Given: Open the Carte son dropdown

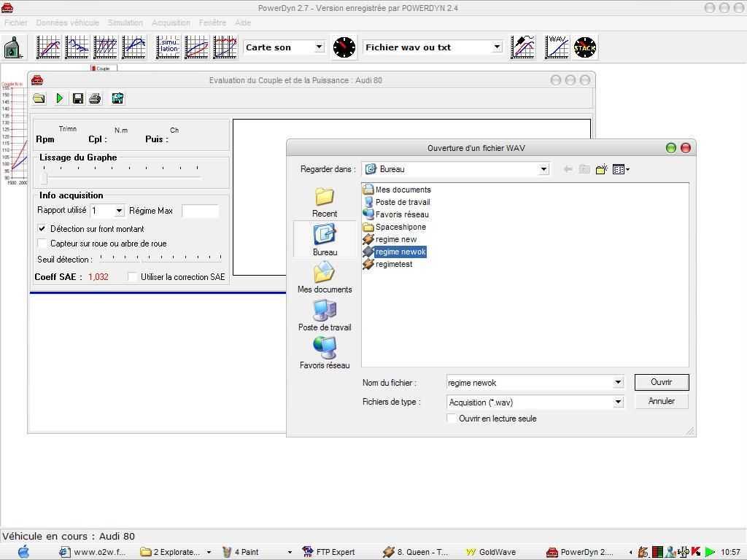Looking at the screenshot, I should tap(320, 47).
